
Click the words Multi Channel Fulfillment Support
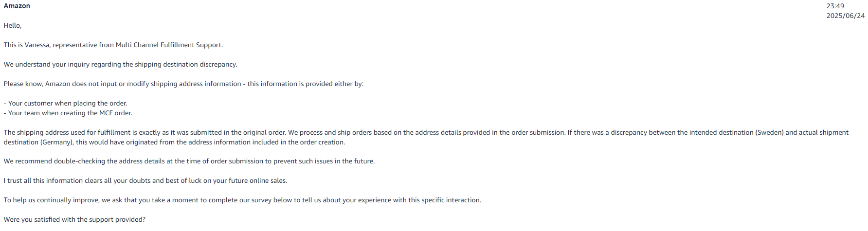168,45
